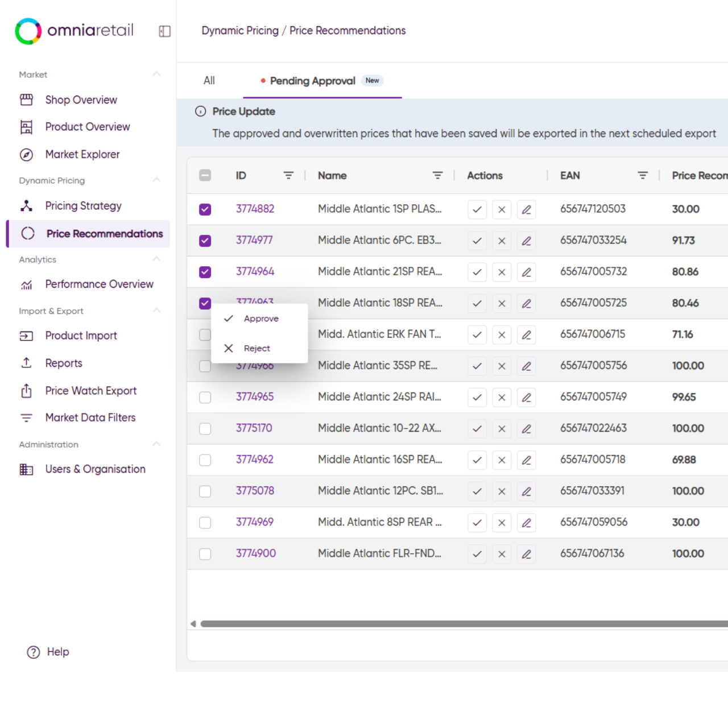This screenshot has width=728, height=728.
Task: Toggle the select-all header checkbox
Action: 205,175
